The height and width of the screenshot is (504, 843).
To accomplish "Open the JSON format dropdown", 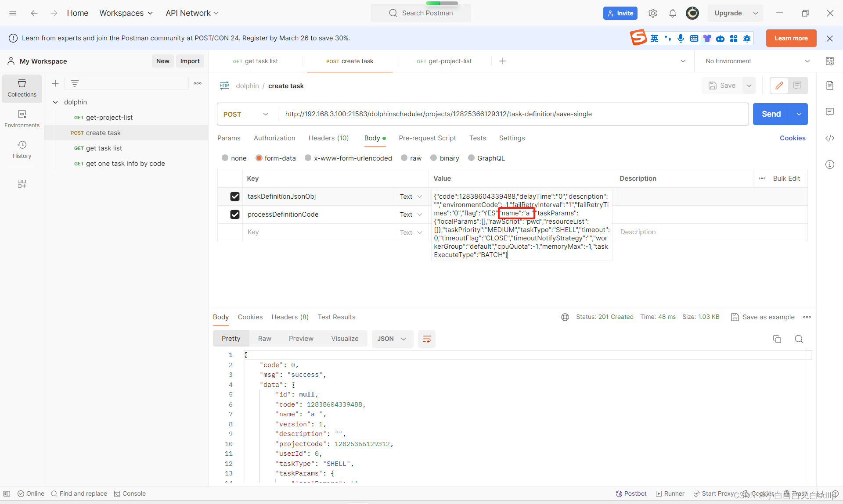I will (x=392, y=339).
